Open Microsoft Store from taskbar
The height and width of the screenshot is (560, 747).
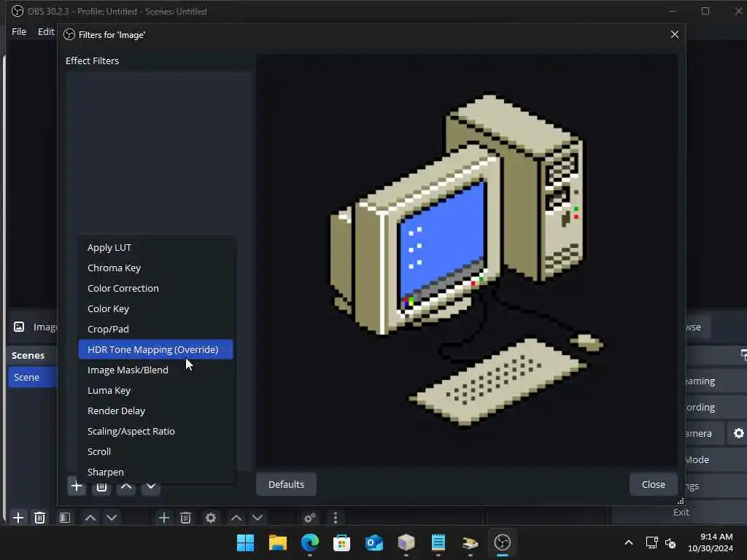341,542
